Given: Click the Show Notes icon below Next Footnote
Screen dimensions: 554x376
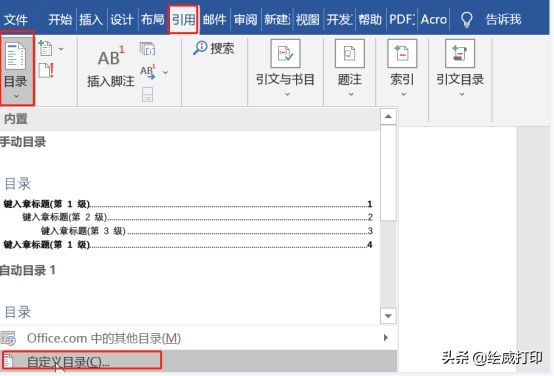Looking at the screenshot, I should (147, 95).
